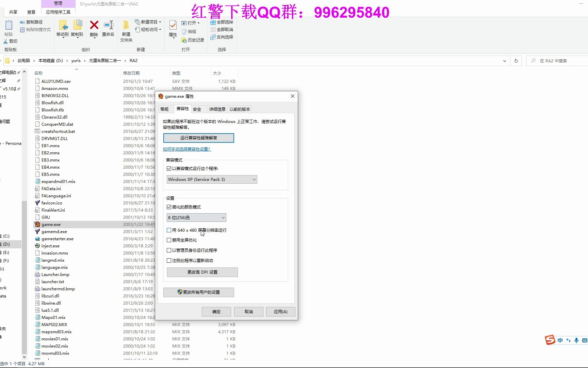The width and height of the screenshot is (588, 368).
Task: Close the game.exe 属性 dialog
Action: 293,96
